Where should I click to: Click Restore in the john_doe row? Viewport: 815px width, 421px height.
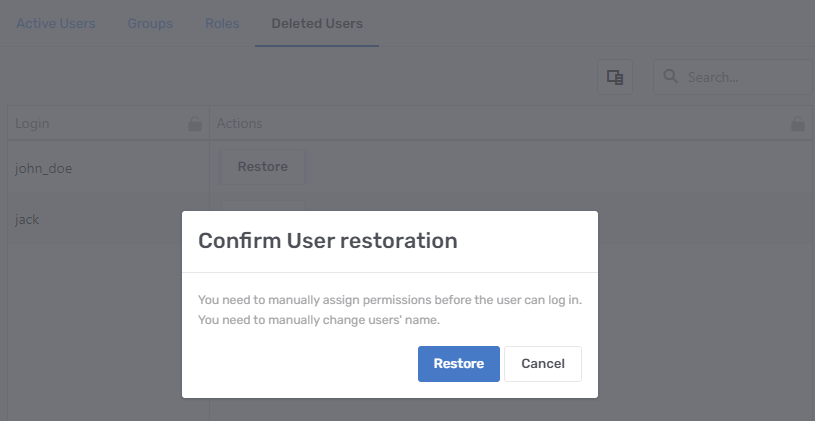point(262,167)
